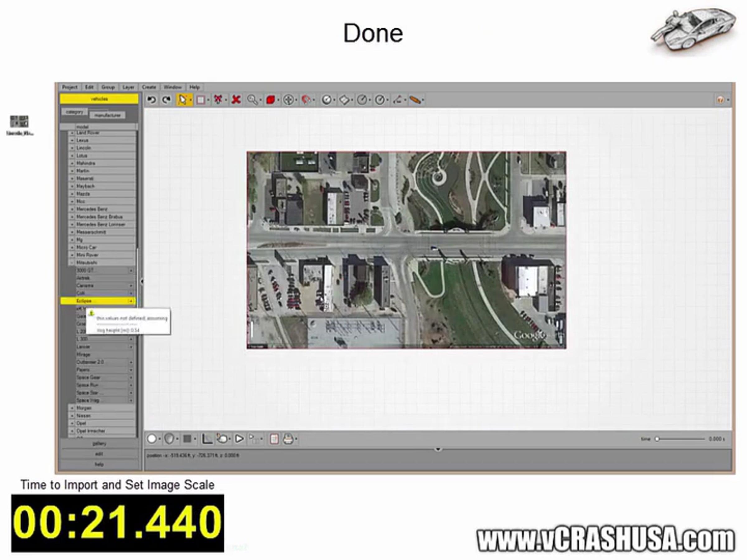Click the redo arrow icon
747x560 pixels.
(167, 100)
